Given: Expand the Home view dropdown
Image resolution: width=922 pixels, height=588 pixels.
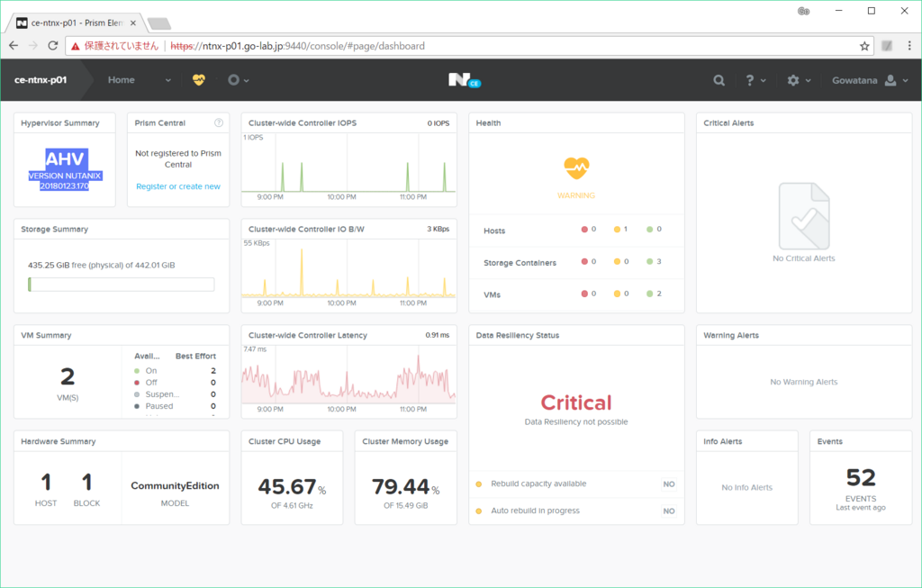Looking at the screenshot, I should pyautogui.click(x=168, y=80).
